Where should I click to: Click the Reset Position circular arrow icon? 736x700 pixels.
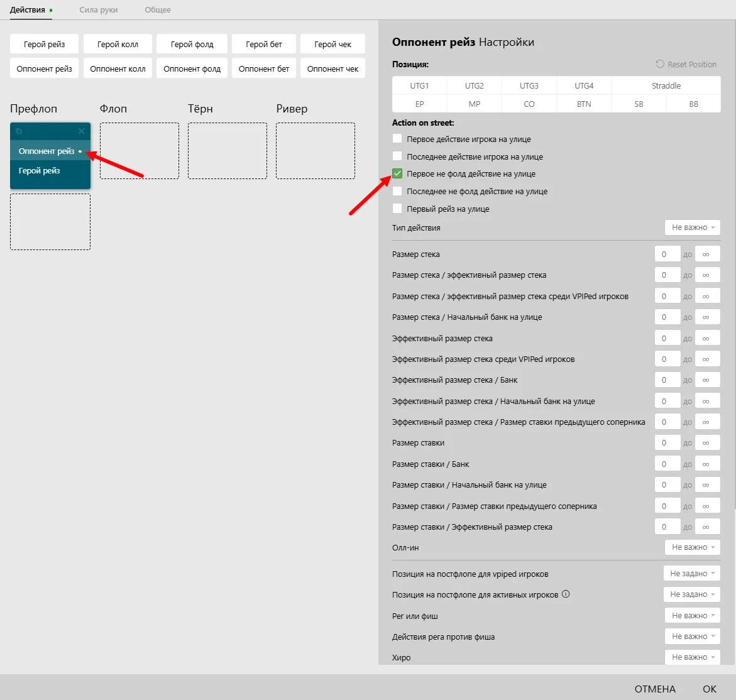659,64
